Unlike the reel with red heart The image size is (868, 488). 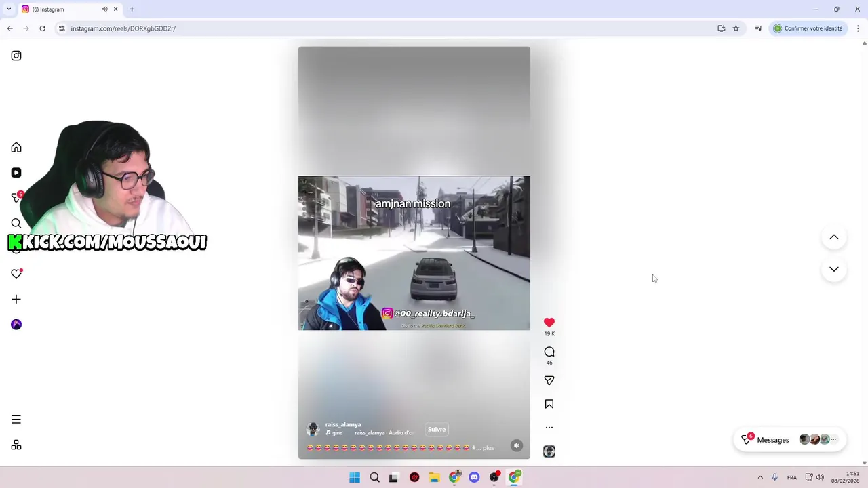(x=549, y=323)
